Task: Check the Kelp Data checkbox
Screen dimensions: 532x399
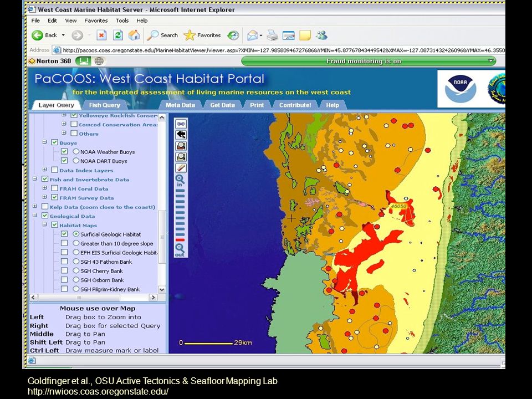Action: 45,207
